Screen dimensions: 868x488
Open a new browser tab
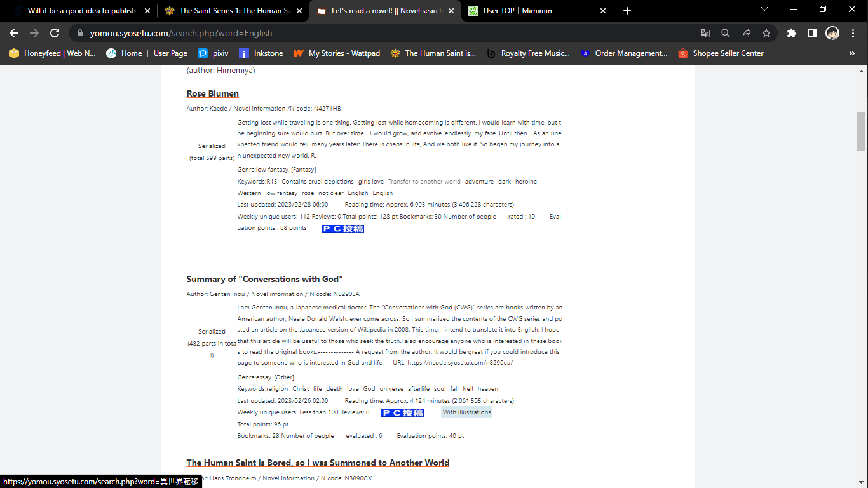[627, 11]
